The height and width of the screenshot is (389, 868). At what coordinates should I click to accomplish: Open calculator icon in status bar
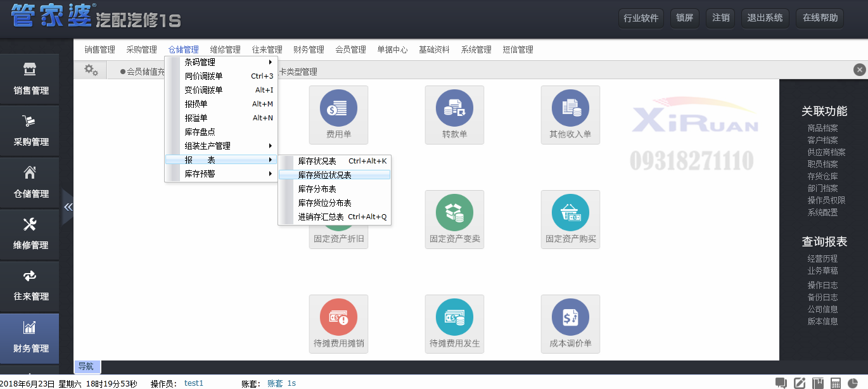836,383
